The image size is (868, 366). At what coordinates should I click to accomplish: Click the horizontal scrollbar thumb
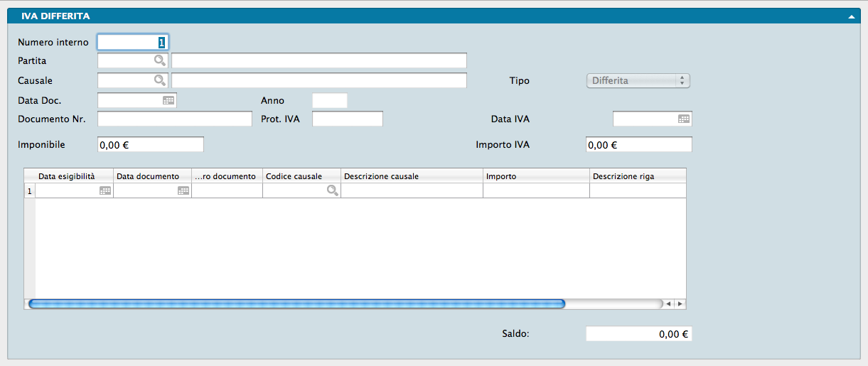tap(296, 303)
